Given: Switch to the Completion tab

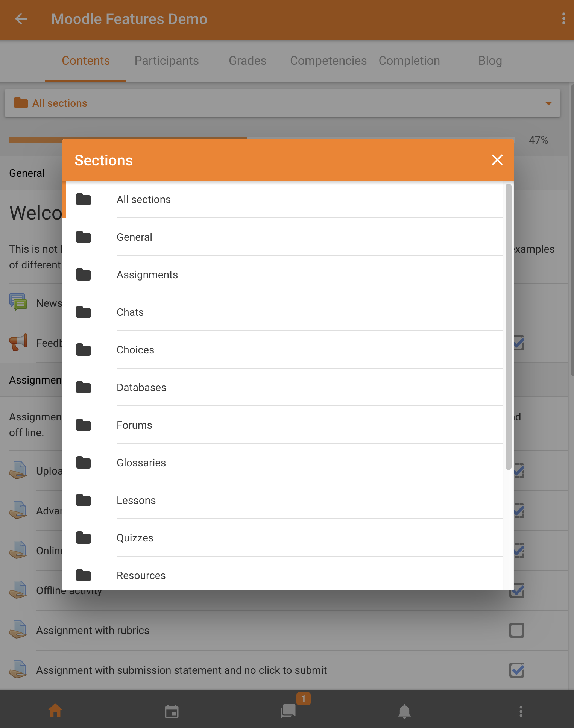Looking at the screenshot, I should coord(409,61).
